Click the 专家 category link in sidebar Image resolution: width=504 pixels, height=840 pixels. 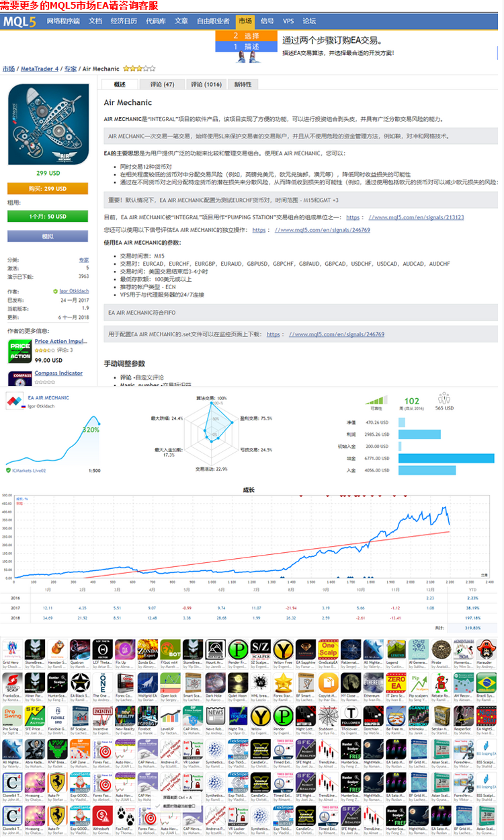[83, 260]
